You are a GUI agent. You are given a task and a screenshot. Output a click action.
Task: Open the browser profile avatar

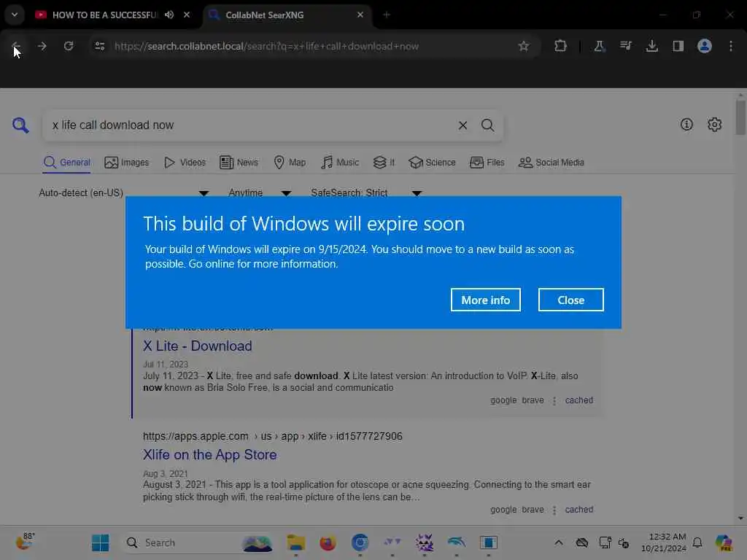tap(705, 46)
